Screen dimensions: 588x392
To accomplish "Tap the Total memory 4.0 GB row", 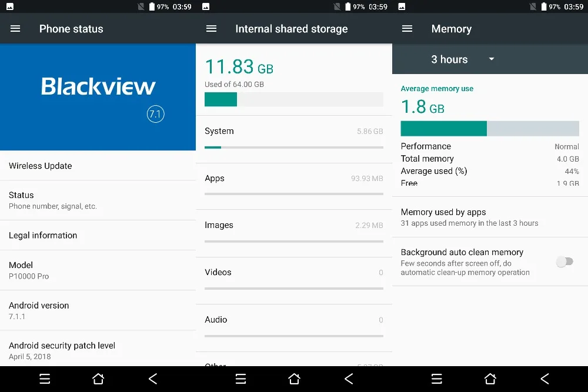I will coord(490,159).
